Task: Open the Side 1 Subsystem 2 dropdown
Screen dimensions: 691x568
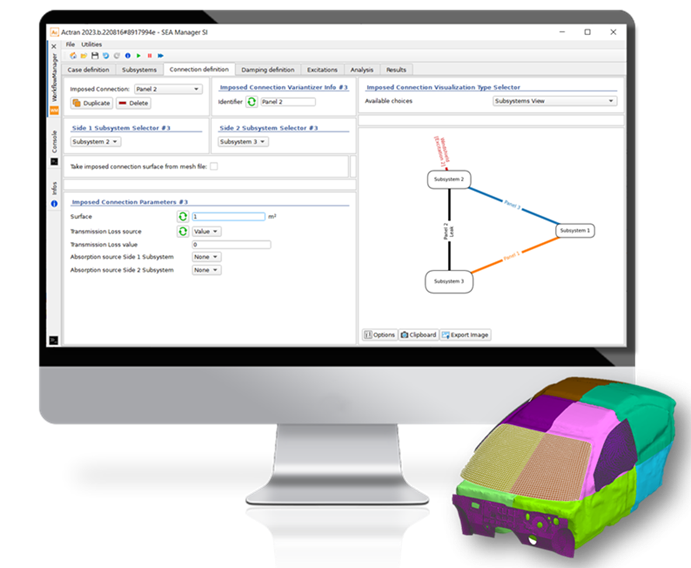Action: tap(96, 142)
